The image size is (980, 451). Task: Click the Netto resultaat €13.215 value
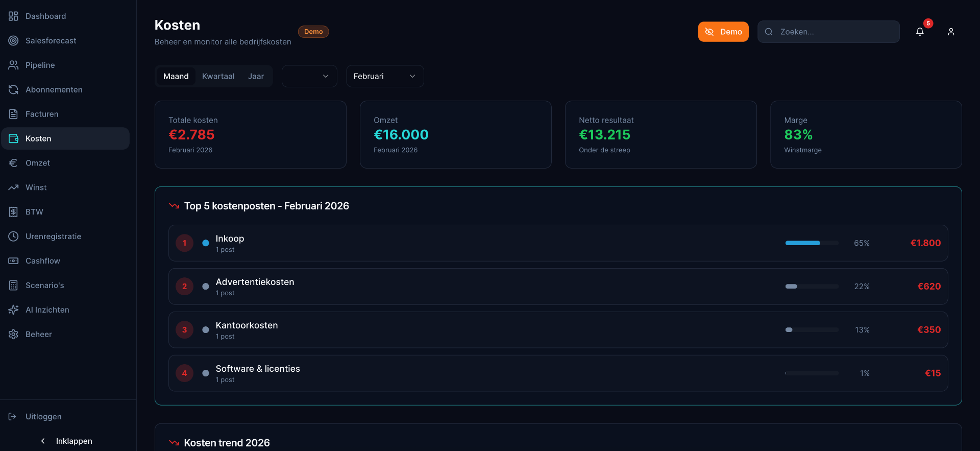click(x=605, y=135)
